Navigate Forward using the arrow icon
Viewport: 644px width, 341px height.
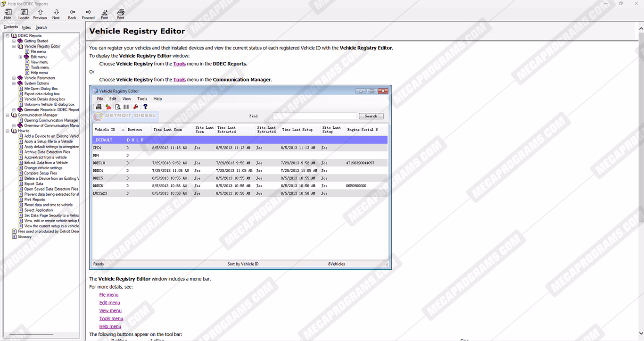tap(88, 14)
